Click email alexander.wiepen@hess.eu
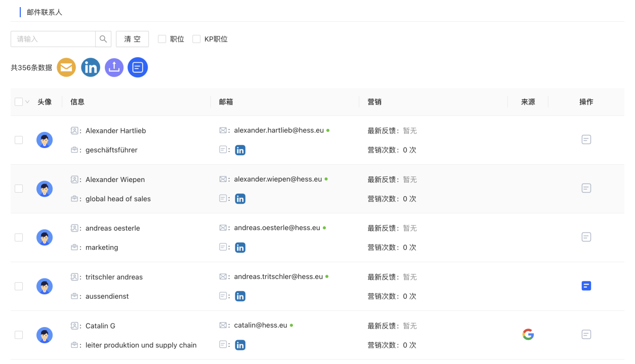This screenshot has height=364, width=635. [278, 179]
